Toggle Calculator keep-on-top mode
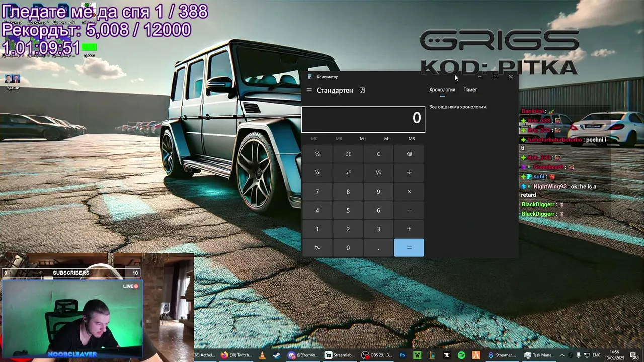The image size is (644, 362). pos(362,90)
